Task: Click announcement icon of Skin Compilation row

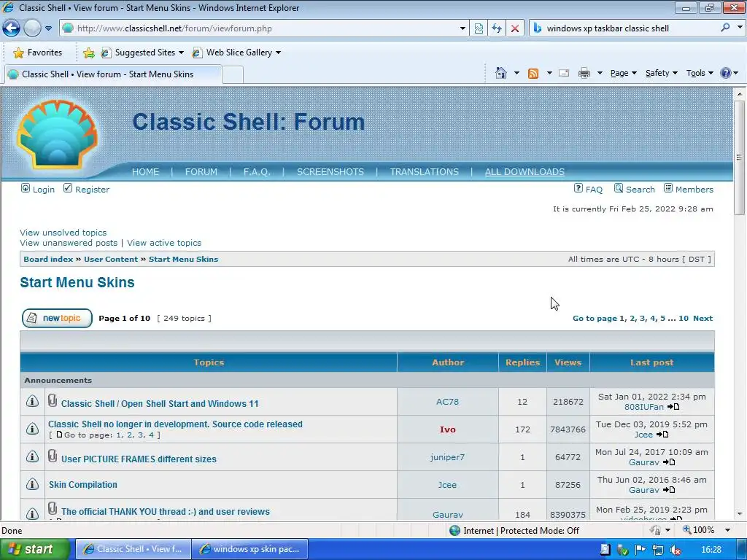Action: tap(32, 484)
